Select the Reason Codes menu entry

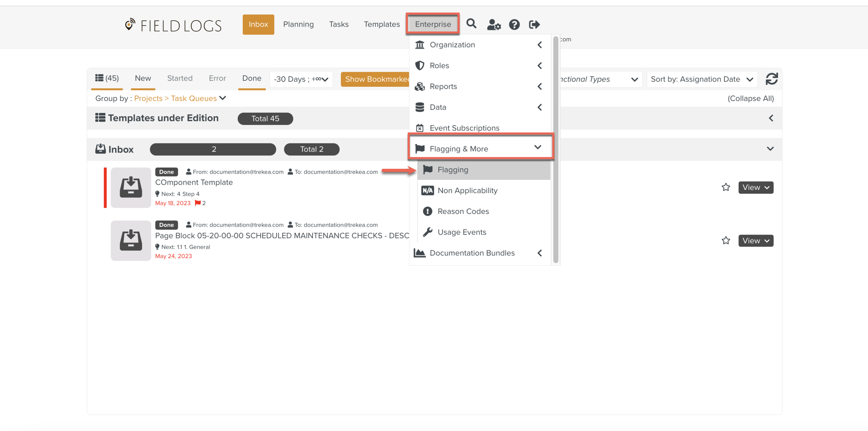pos(484,211)
